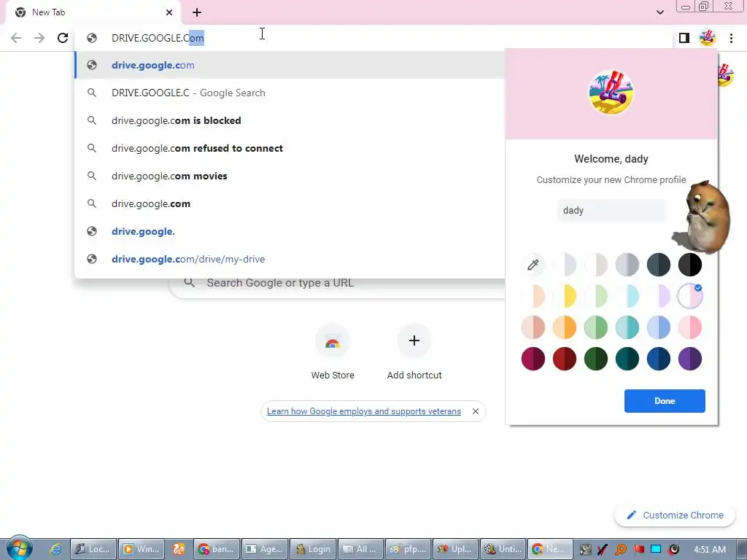Screen dimensions: 747x560
Task: Choose the black theme color swatch
Action: [690, 265]
